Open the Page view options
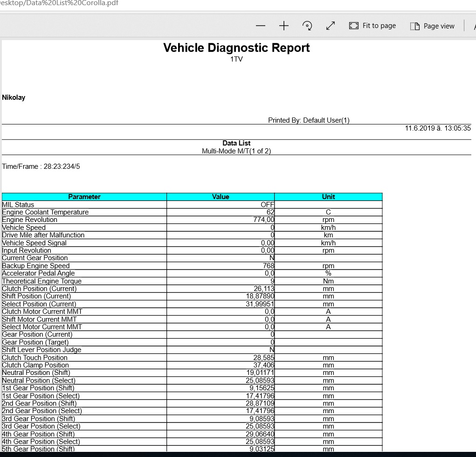The height and width of the screenshot is (457, 476). pyautogui.click(x=432, y=26)
